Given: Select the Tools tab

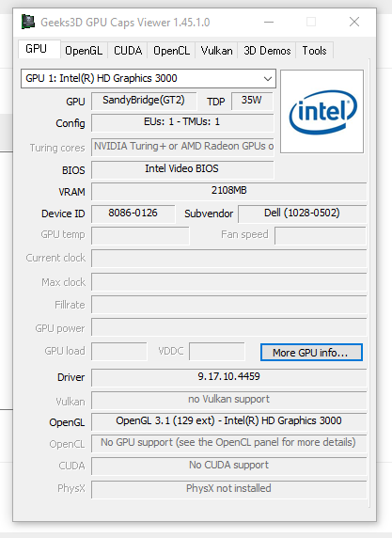Looking at the screenshot, I should pos(314,51).
